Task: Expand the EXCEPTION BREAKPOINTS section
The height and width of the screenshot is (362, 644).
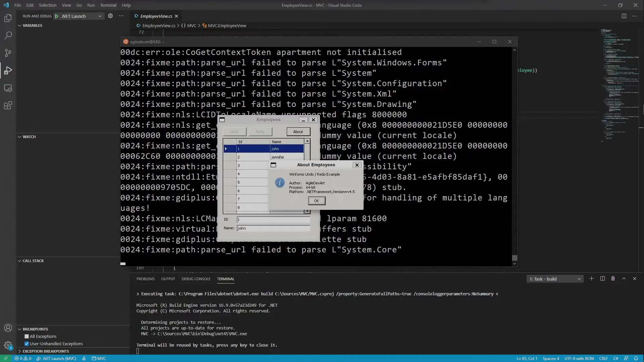Action: tap(46, 351)
